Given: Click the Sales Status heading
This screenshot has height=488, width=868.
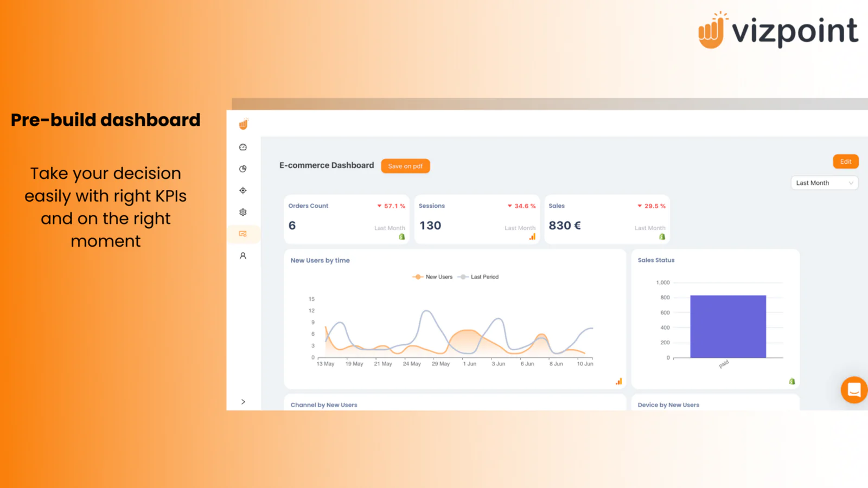Looking at the screenshot, I should [x=656, y=260].
